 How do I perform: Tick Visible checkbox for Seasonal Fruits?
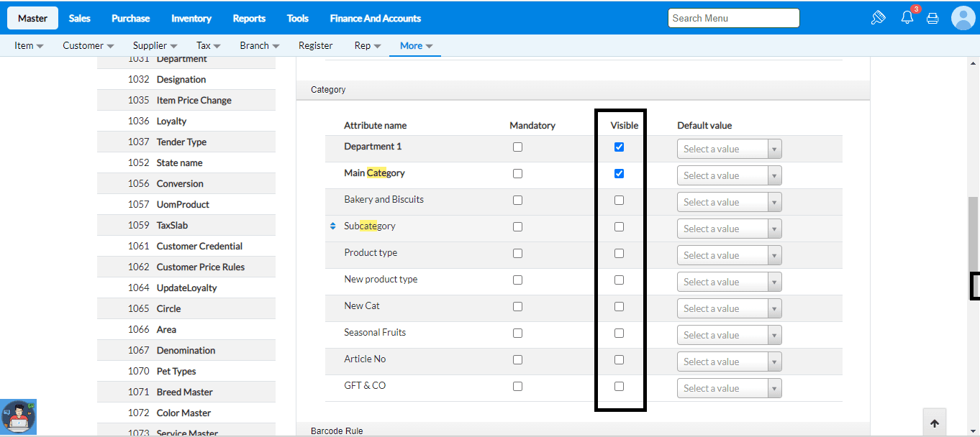(x=619, y=333)
